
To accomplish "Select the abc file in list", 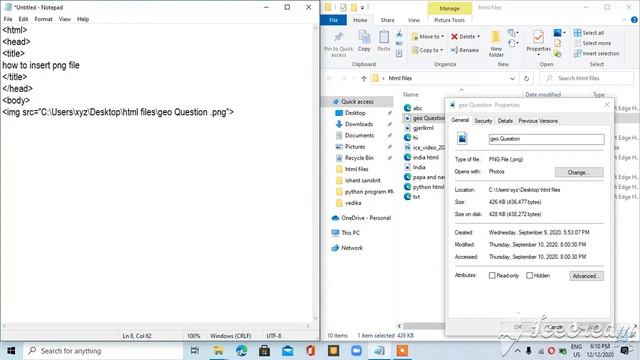I will pyautogui.click(x=417, y=108).
